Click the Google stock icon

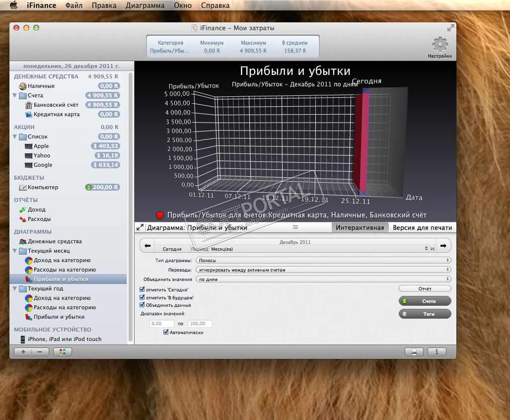point(29,165)
